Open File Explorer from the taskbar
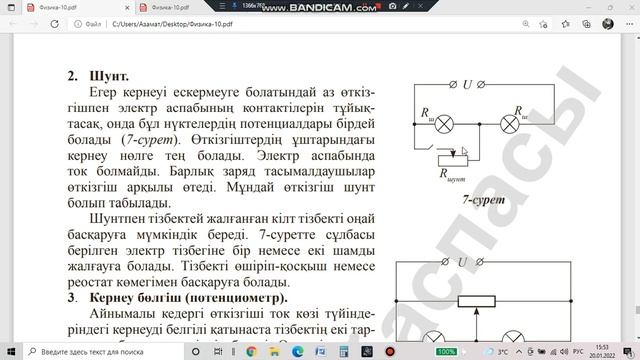 pyautogui.click(x=274, y=351)
